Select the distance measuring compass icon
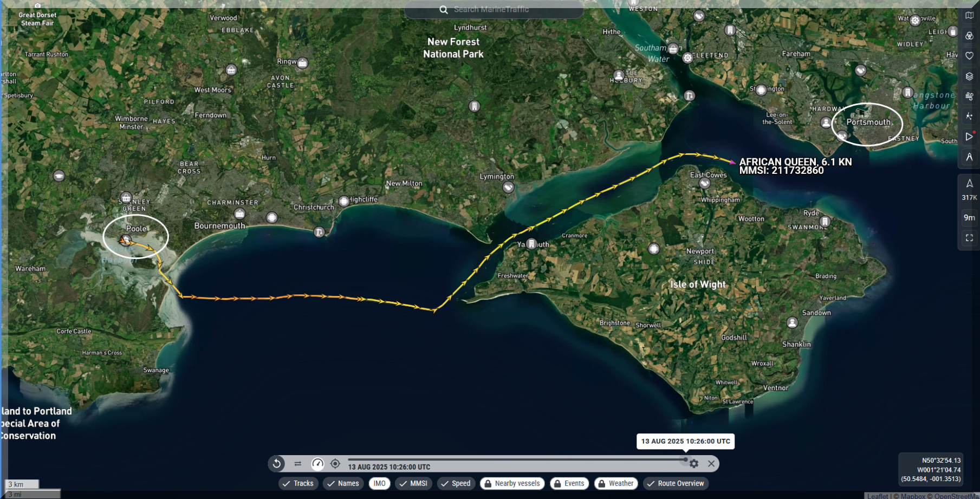This screenshot has height=499, width=980. (969, 157)
